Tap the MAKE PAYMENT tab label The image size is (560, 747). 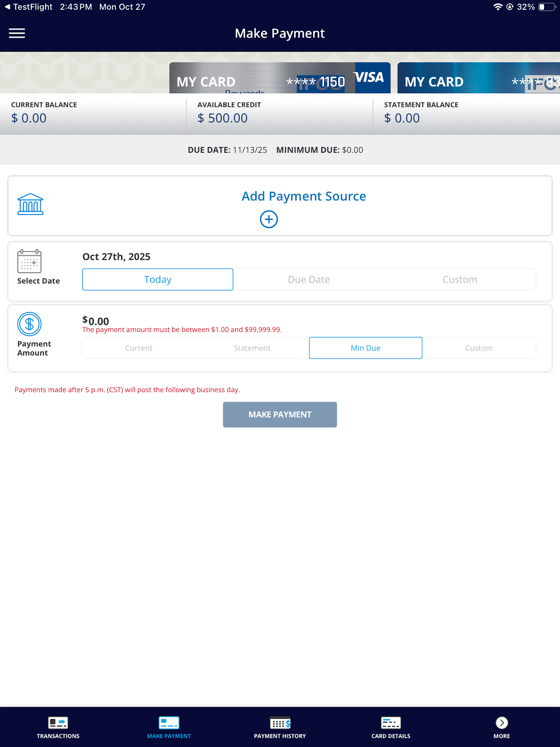pos(169,736)
